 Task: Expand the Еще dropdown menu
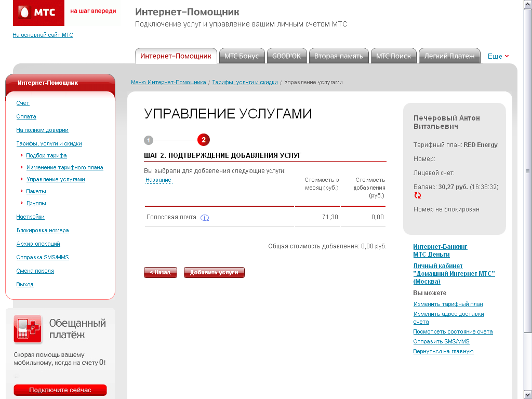498,56
